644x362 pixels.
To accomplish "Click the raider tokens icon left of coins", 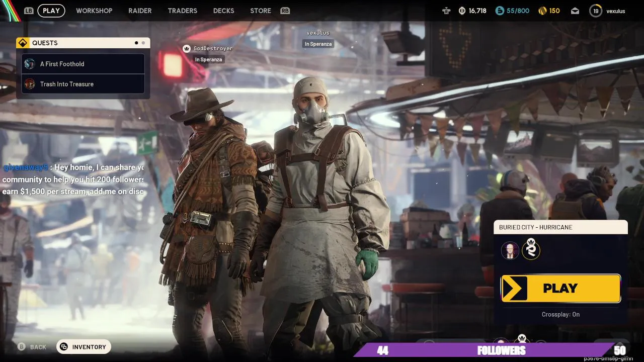I will (446, 11).
